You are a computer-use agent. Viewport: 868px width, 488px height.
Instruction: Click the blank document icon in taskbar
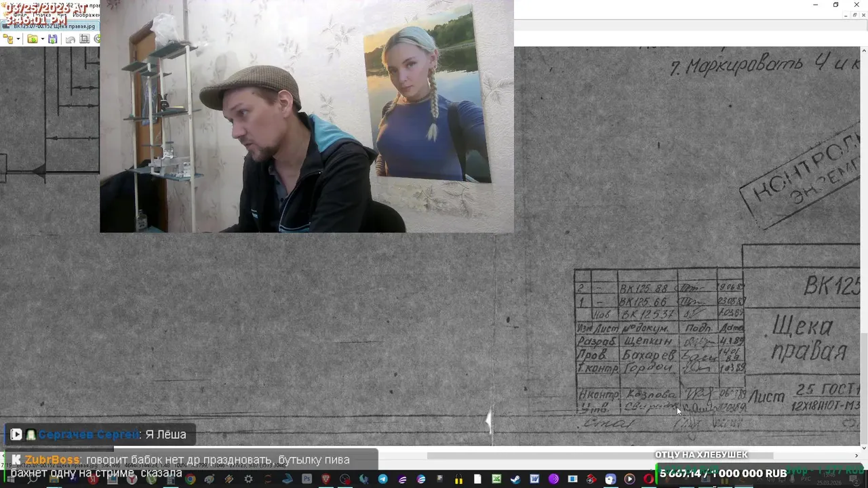point(477,479)
